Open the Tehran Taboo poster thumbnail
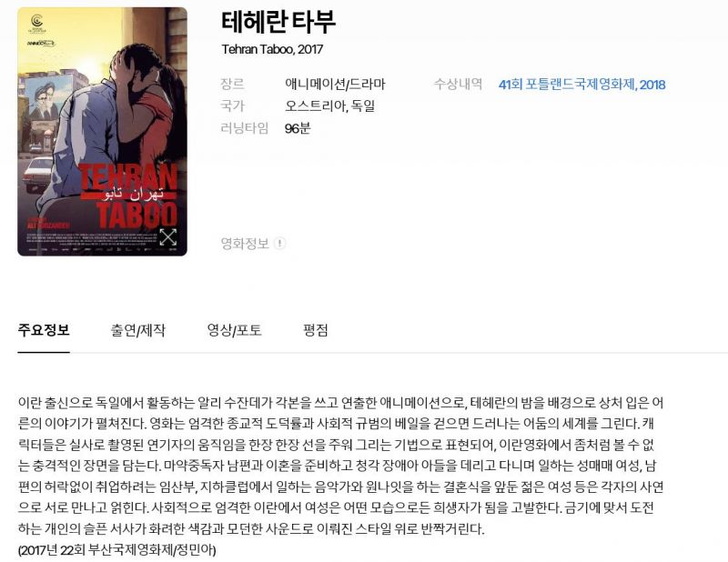 pyautogui.click(x=102, y=131)
